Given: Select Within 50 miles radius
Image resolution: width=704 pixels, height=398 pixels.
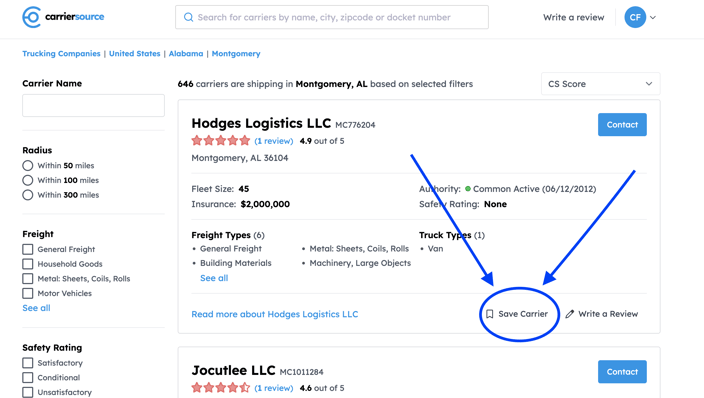Looking at the screenshot, I should click(x=28, y=165).
